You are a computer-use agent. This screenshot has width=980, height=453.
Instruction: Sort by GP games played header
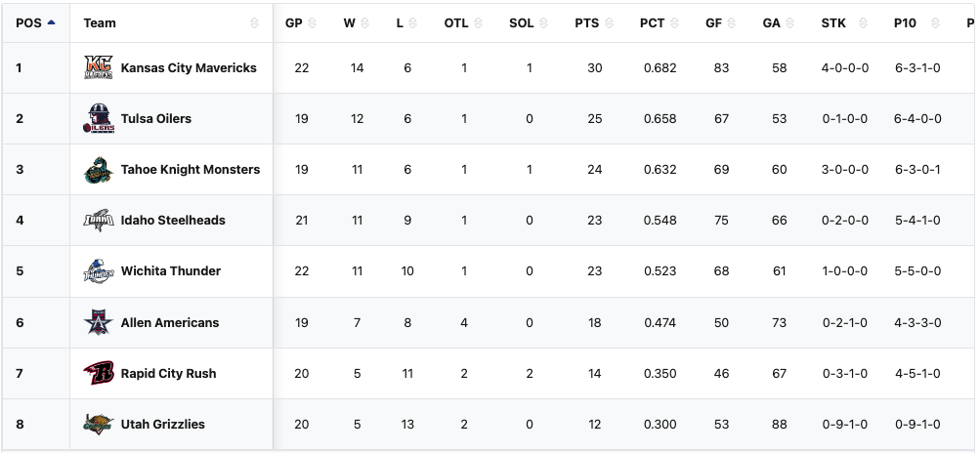[294, 22]
